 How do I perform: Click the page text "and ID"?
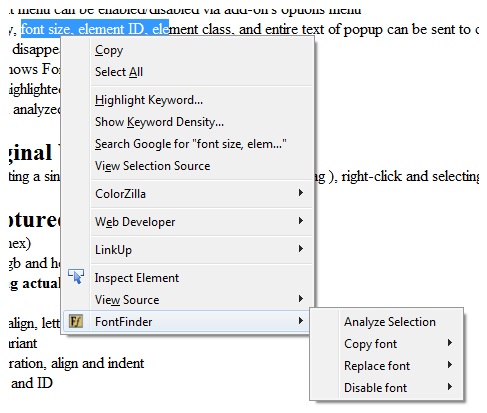(x=32, y=383)
